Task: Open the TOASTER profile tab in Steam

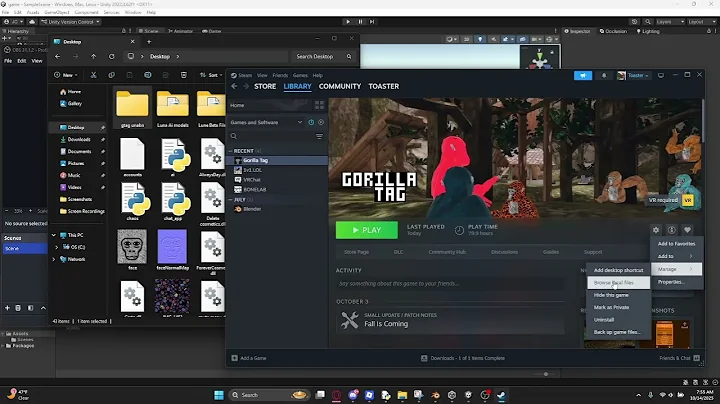Action: [383, 86]
